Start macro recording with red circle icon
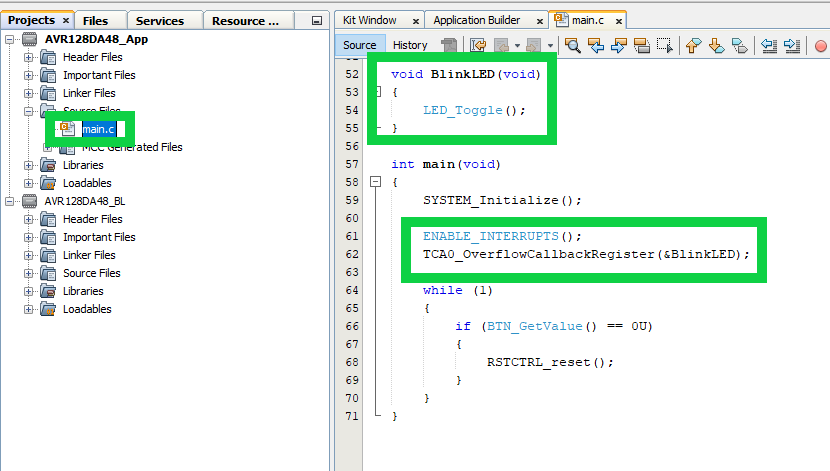 click(x=821, y=45)
